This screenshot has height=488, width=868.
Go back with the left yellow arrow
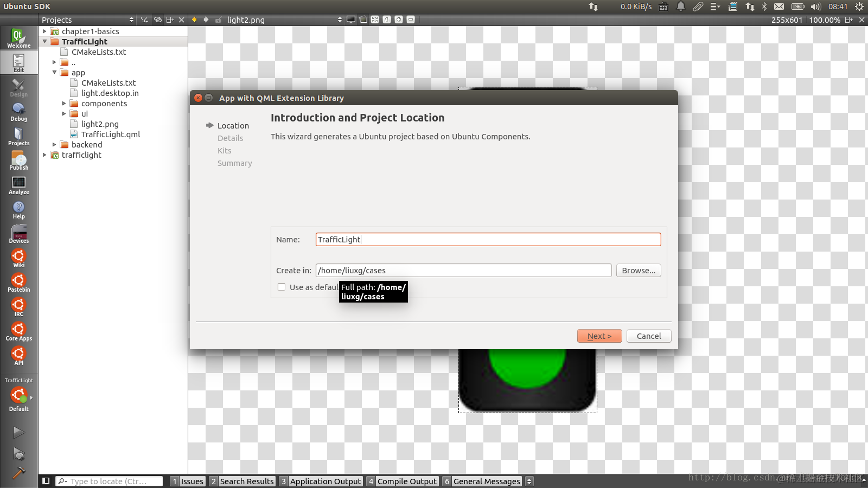[x=194, y=20]
